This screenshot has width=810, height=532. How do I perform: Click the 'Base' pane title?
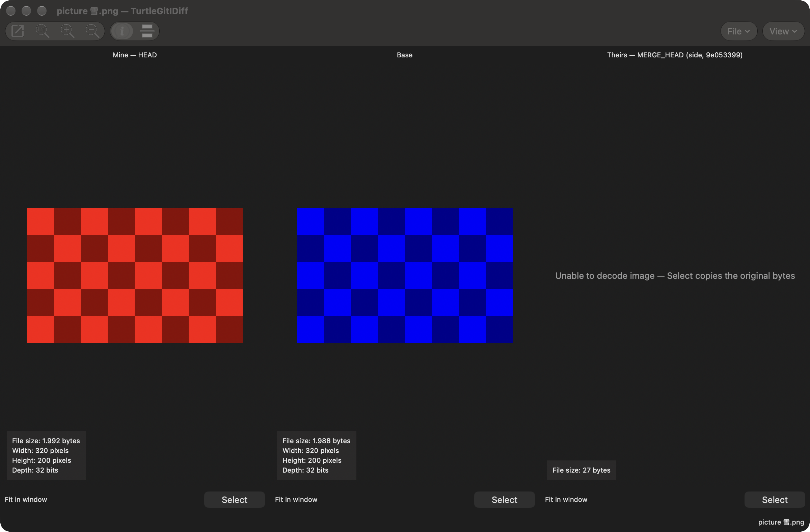[405, 55]
